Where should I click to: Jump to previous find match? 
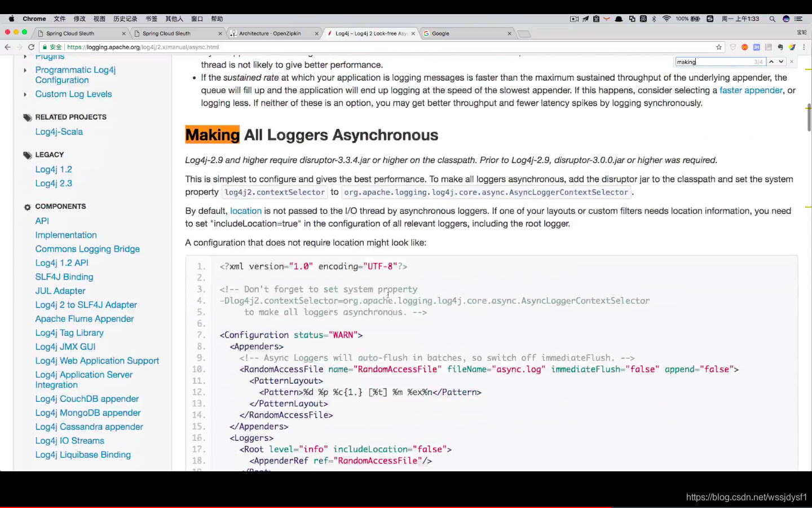click(x=771, y=62)
